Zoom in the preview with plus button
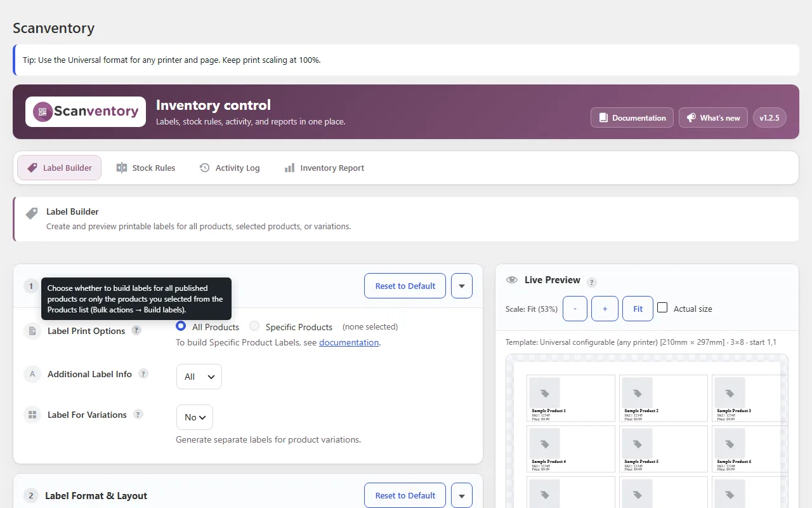This screenshot has height=508, width=812. 605,309
